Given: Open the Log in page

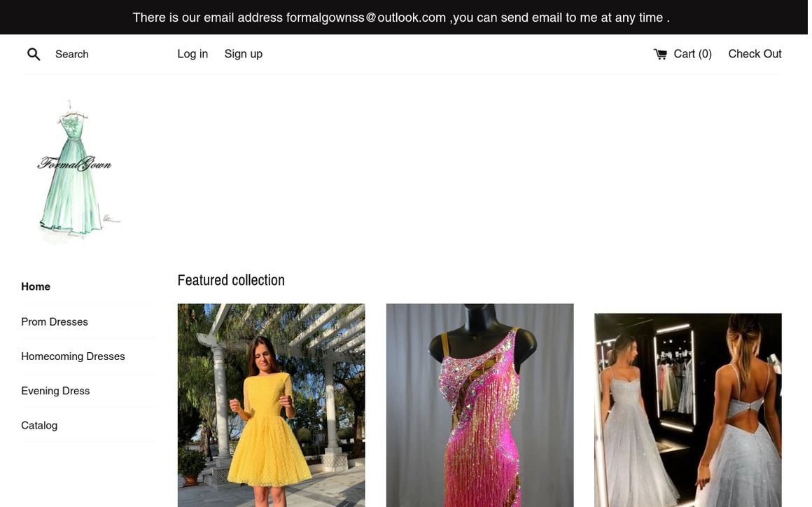Looking at the screenshot, I should pos(192,54).
